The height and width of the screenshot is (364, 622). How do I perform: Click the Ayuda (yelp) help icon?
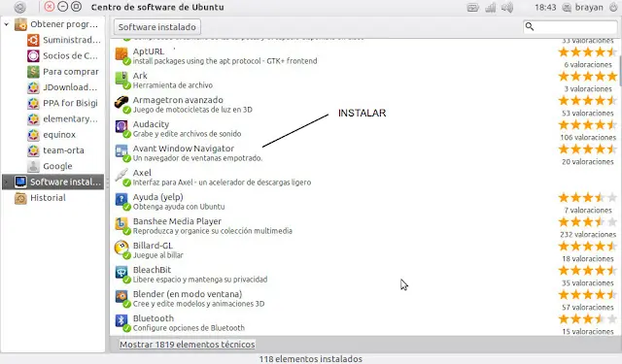click(121, 199)
